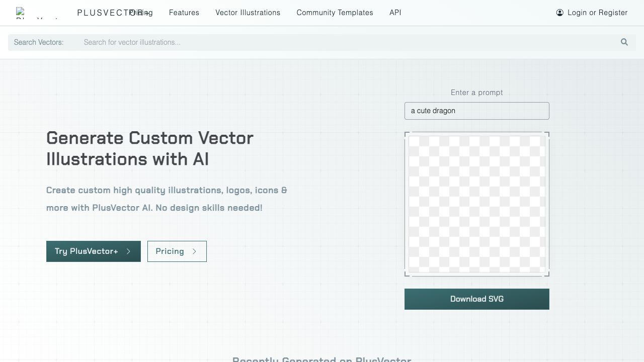Click the checkered transparent preview canvas
This screenshot has height=362, width=644.
click(476, 204)
